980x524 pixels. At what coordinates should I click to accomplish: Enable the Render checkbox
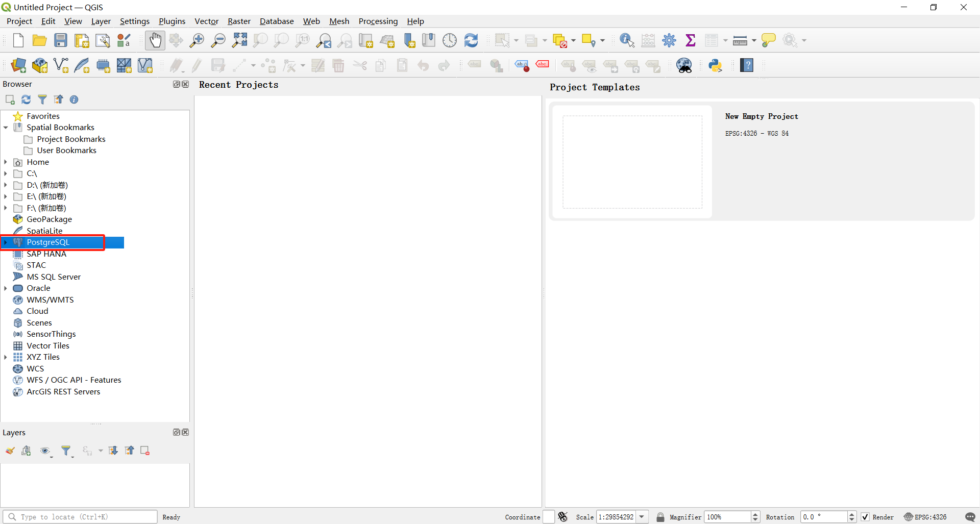(x=865, y=517)
